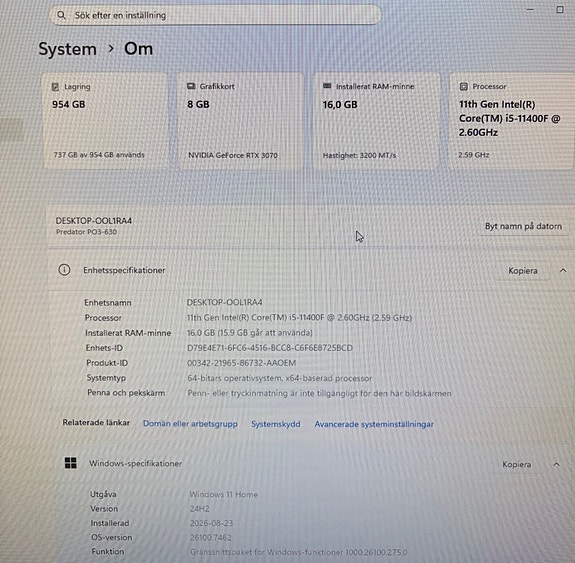This screenshot has width=575, height=563.
Task: Select the "DESKTOP-OOL1RA4" Enhetsnamn value
Action: pyautogui.click(x=224, y=303)
